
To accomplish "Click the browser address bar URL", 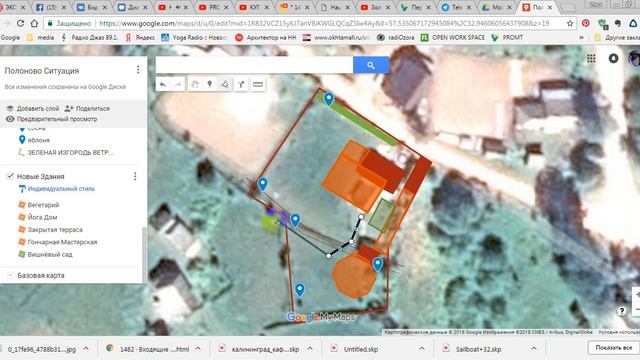I will point(324,23).
